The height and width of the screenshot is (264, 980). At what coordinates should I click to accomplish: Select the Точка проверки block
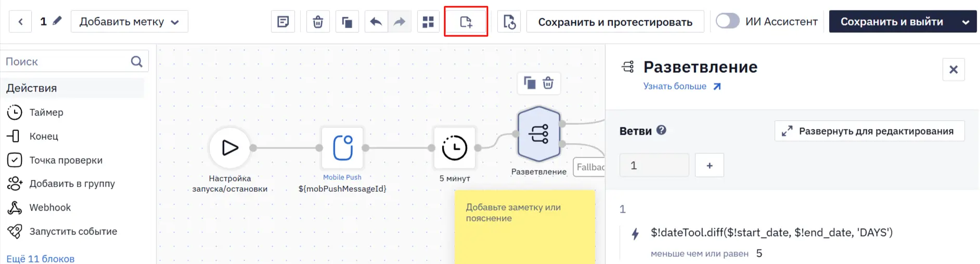(x=55, y=160)
